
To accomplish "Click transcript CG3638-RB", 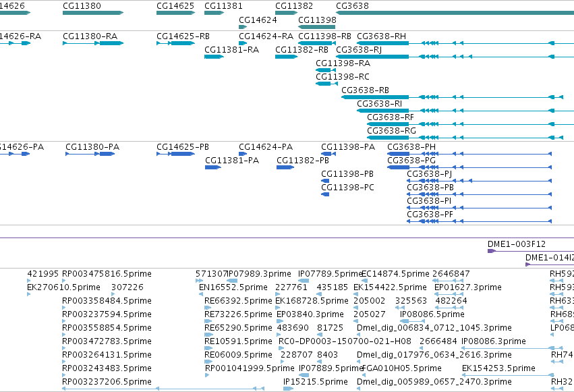I will point(366,90).
